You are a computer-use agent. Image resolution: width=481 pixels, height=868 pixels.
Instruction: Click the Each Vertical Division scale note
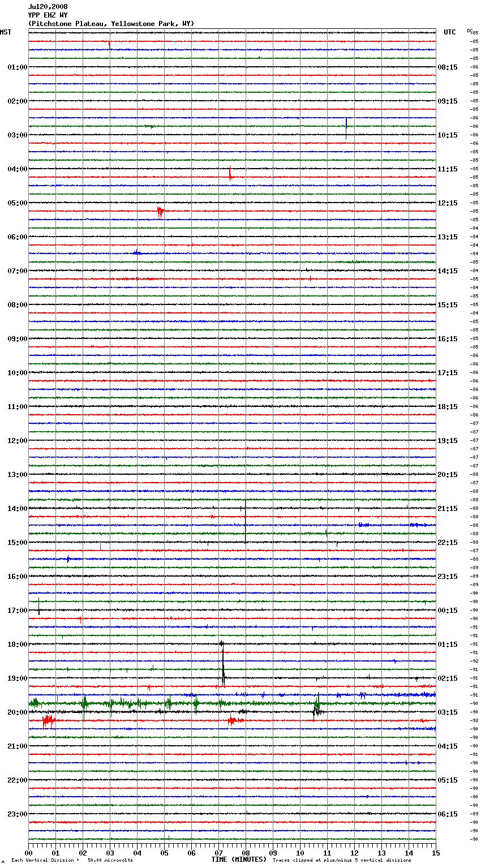72,861
